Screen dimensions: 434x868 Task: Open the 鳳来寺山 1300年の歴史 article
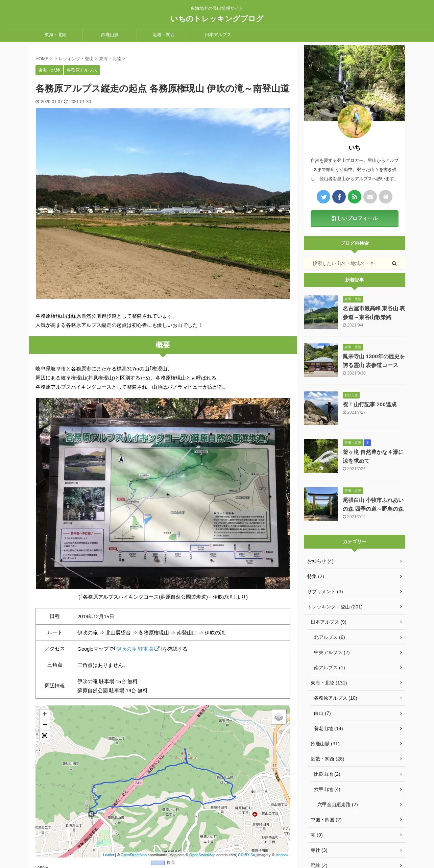click(374, 361)
